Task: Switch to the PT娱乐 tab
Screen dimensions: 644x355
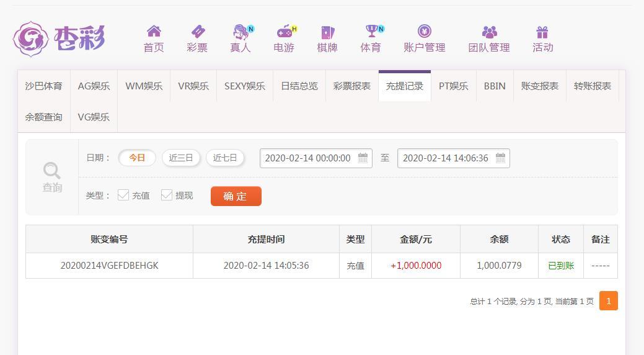Action: [454, 86]
